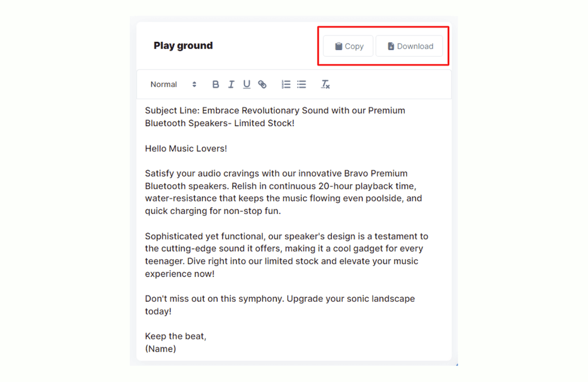This screenshot has width=588, height=382.
Task: Click the Copy button
Action: (x=347, y=46)
